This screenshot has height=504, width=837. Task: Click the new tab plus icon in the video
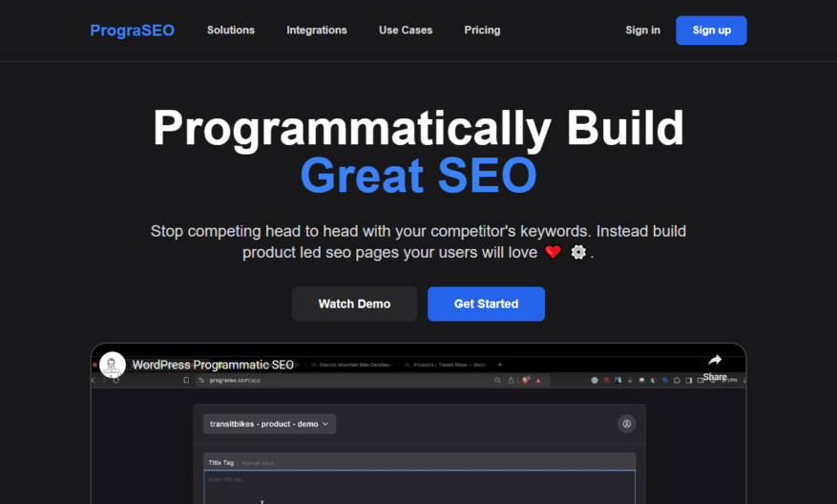point(500,365)
